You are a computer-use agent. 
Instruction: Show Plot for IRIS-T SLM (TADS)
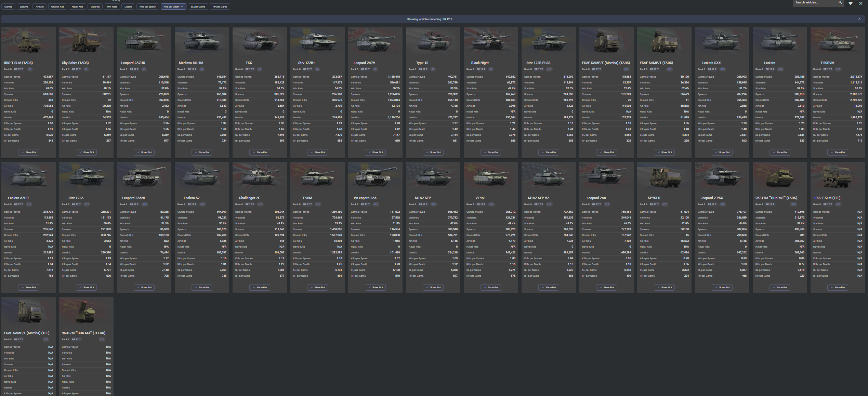coord(28,153)
